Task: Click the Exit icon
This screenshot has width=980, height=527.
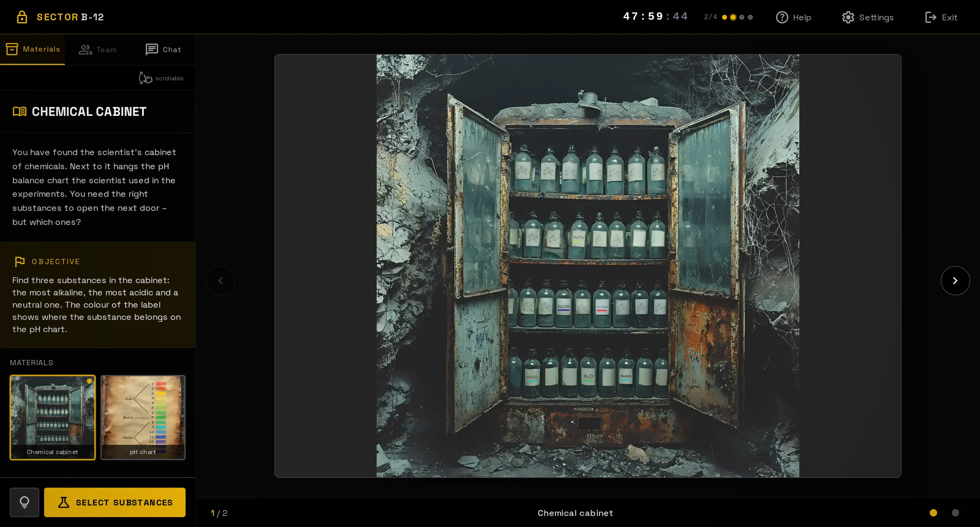Action: (931, 17)
